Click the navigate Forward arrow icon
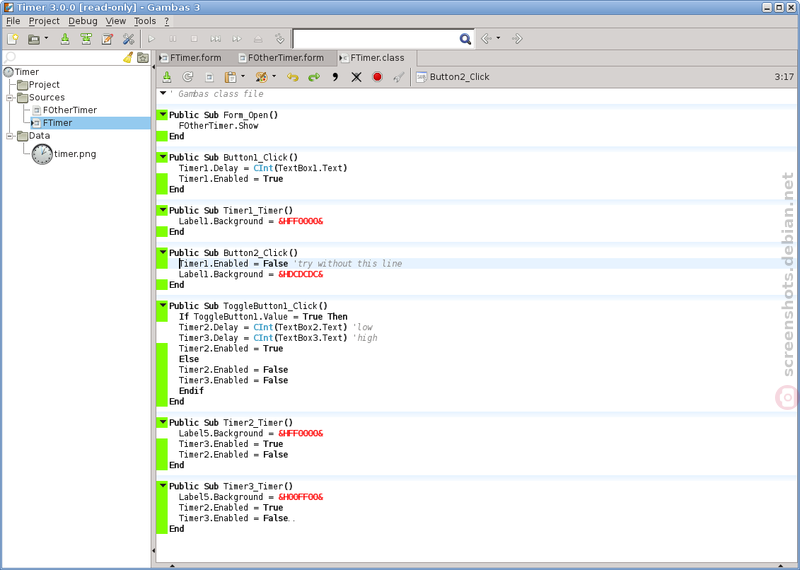 (x=517, y=39)
